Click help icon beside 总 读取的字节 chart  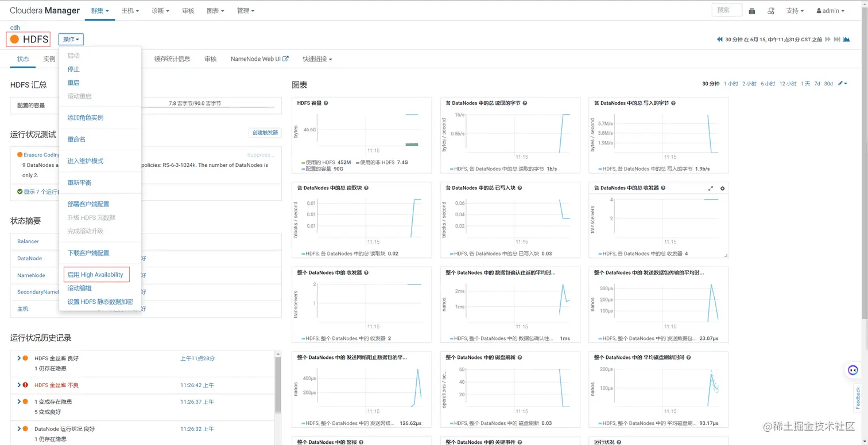[x=525, y=103]
